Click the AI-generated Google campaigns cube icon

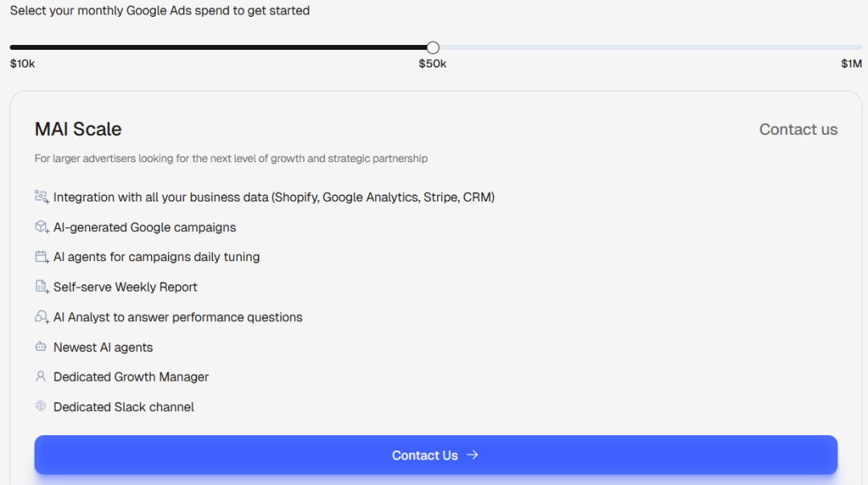(x=42, y=226)
